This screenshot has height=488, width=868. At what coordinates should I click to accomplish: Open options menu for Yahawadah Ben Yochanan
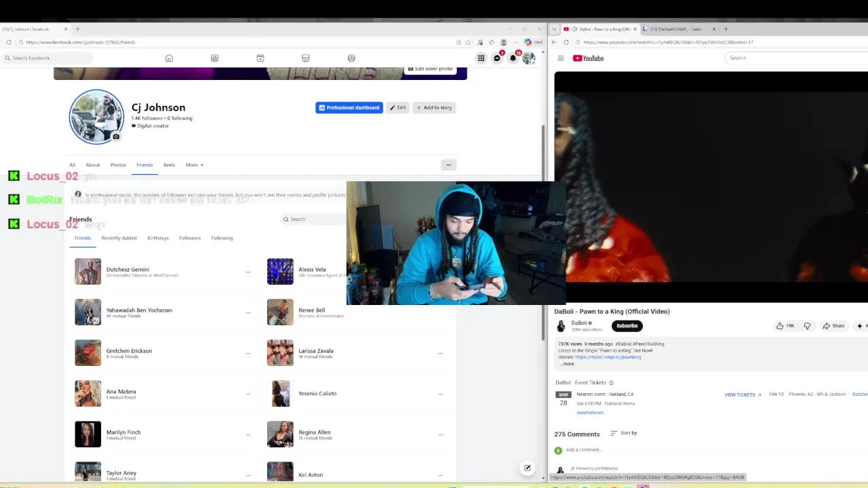pyautogui.click(x=248, y=312)
